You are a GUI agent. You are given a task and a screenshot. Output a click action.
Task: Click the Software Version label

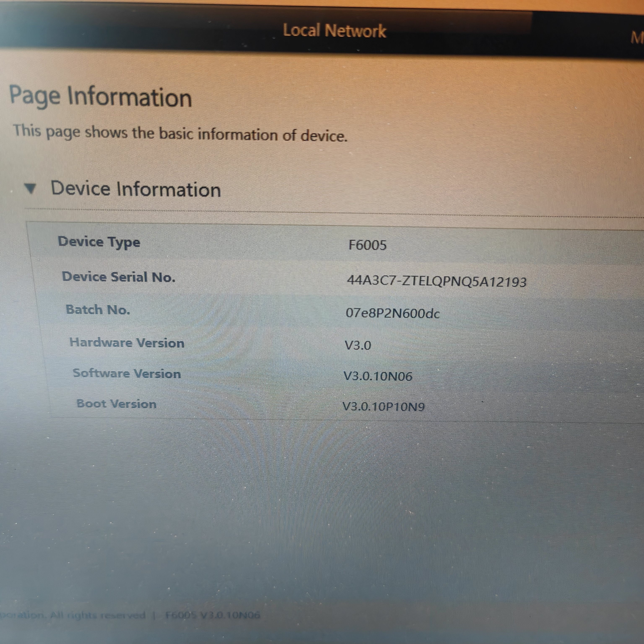tap(127, 373)
